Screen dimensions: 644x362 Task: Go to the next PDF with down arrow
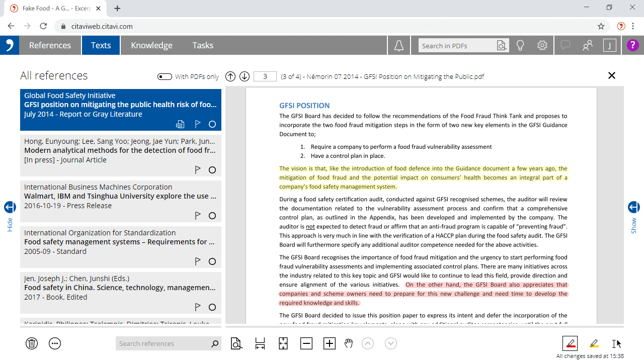pyautogui.click(x=245, y=76)
